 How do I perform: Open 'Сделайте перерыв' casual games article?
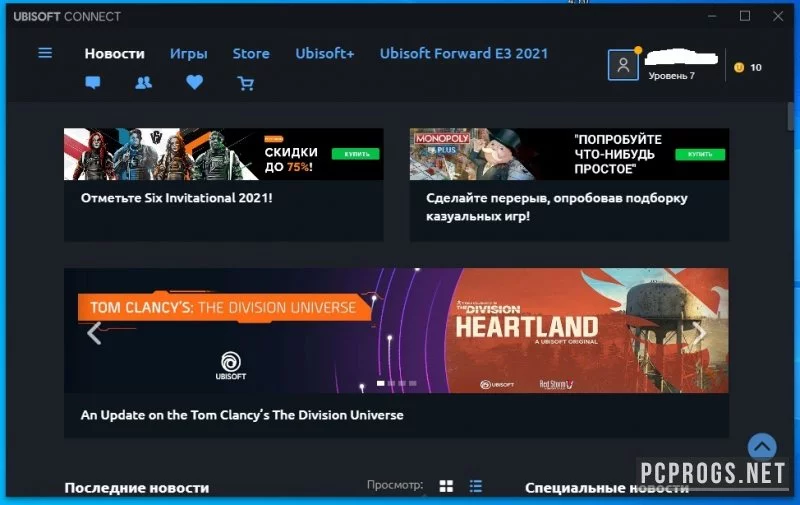click(557, 207)
